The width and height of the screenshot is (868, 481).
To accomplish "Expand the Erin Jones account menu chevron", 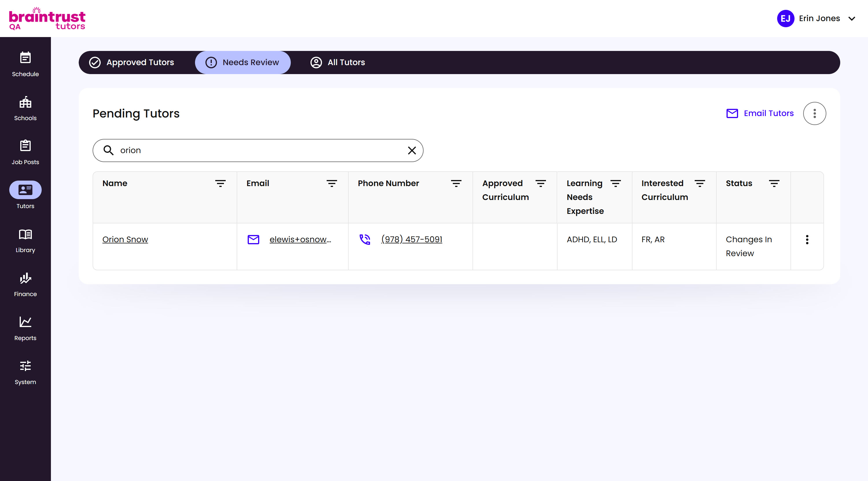I will tap(852, 19).
